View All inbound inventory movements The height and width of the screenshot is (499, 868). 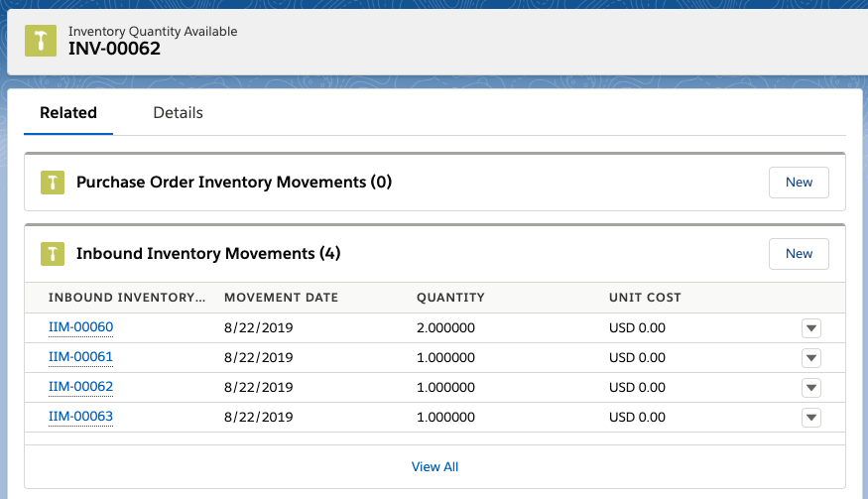point(434,467)
